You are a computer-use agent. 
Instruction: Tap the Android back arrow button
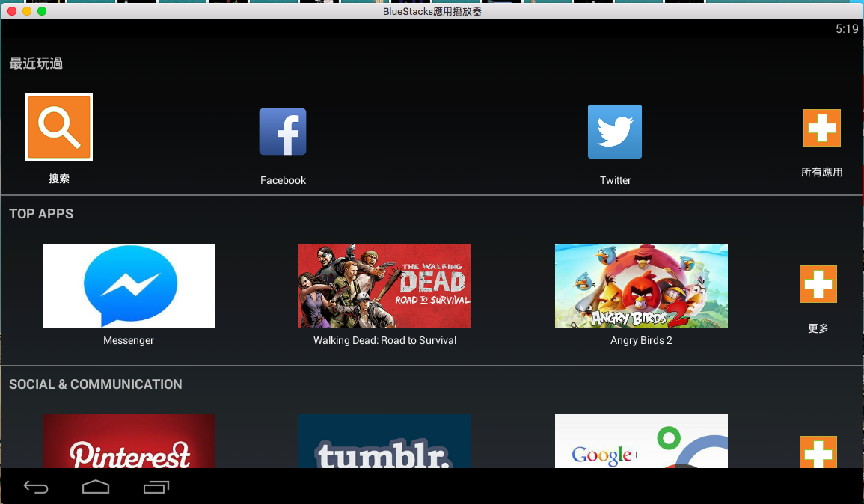[36, 487]
